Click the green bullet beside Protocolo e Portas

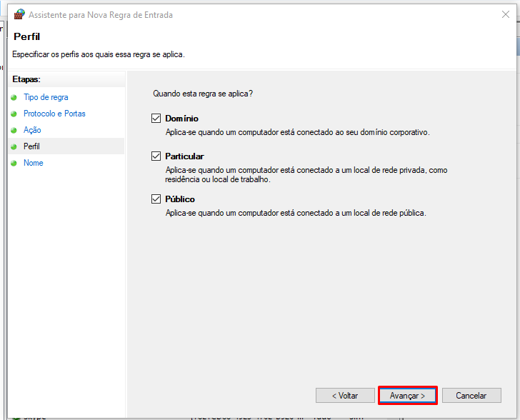14,114
